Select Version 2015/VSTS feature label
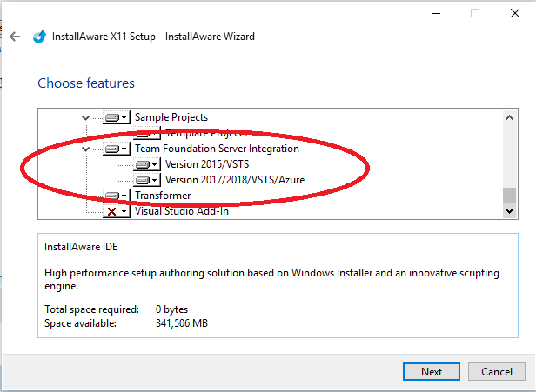Viewport: 536px width, 392px height. click(x=207, y=164)
